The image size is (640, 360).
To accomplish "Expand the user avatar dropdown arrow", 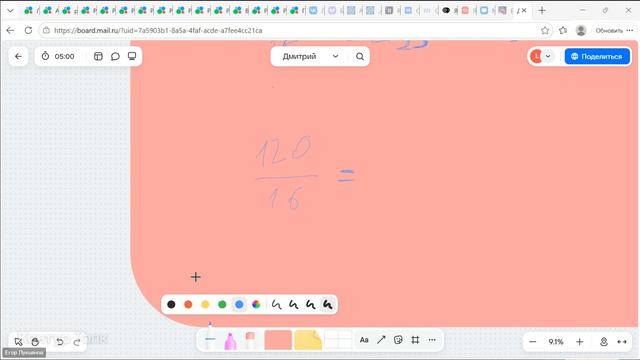I will point(548,56).
